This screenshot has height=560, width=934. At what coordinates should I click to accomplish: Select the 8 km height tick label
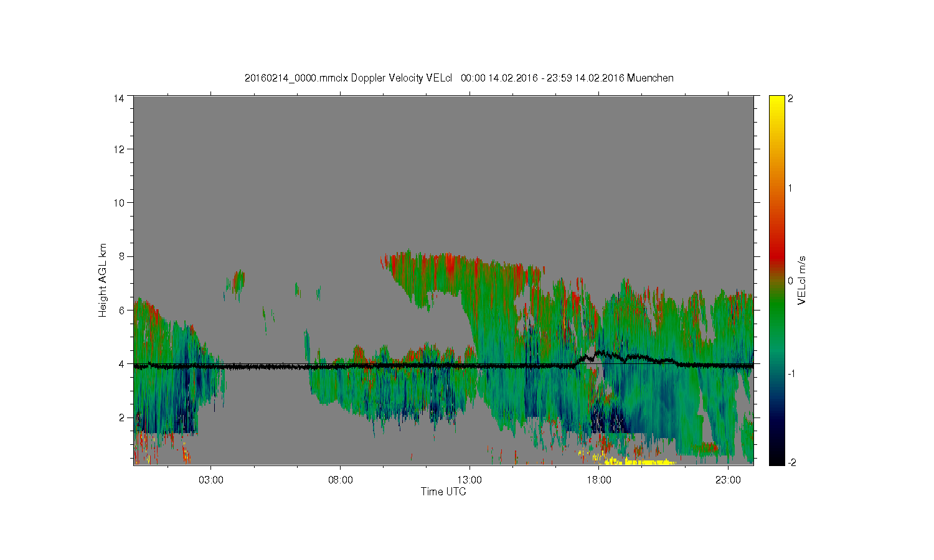[122, 256]
